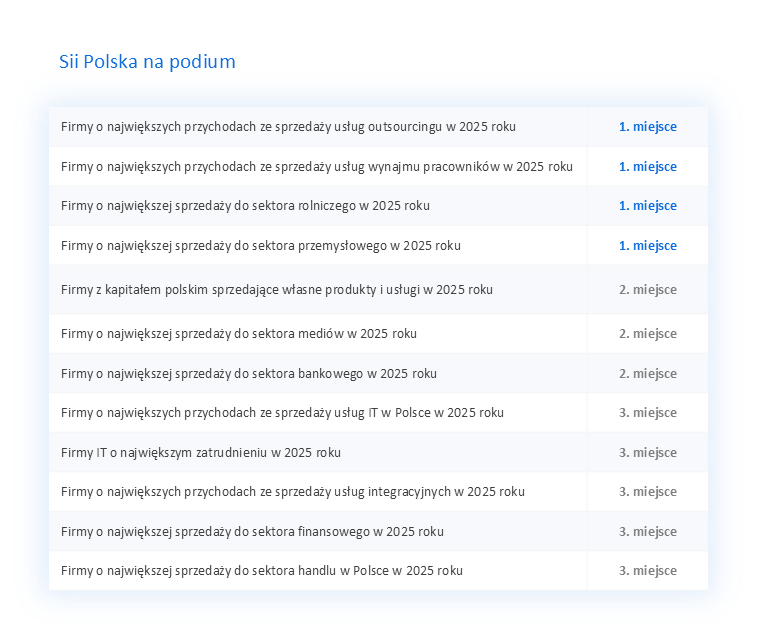Select the row about wynajmu pracowników revenue
Viewport: 760px width, 642px height.
[x=378, y=167]
